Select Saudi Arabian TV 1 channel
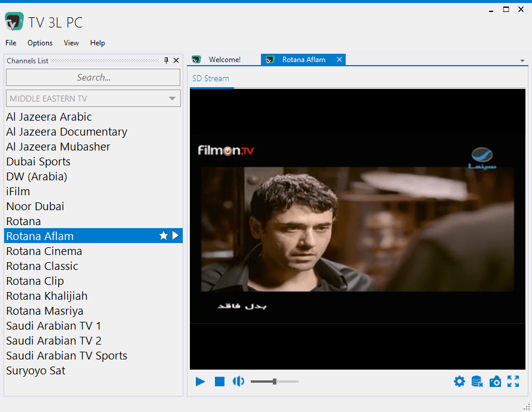Image resolution: width=532 pixels, height=412 pixels. (x=93, y=326)
